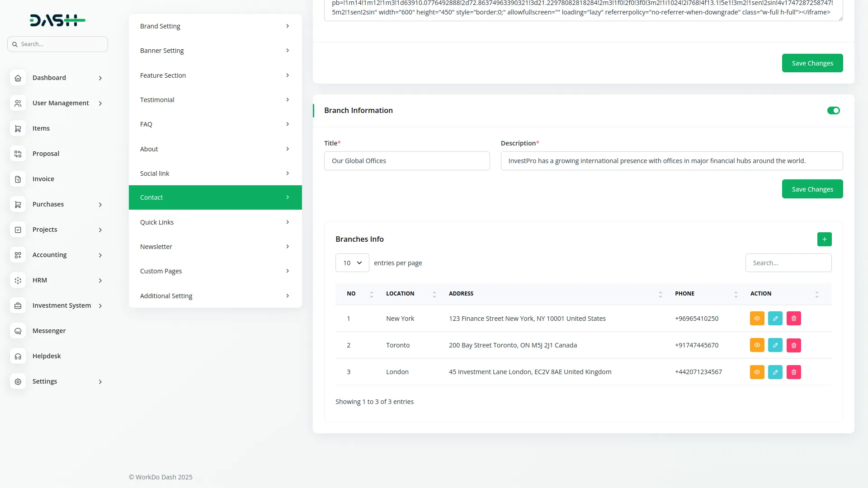View New York branch with eye icon

click(x=757, y=319)
